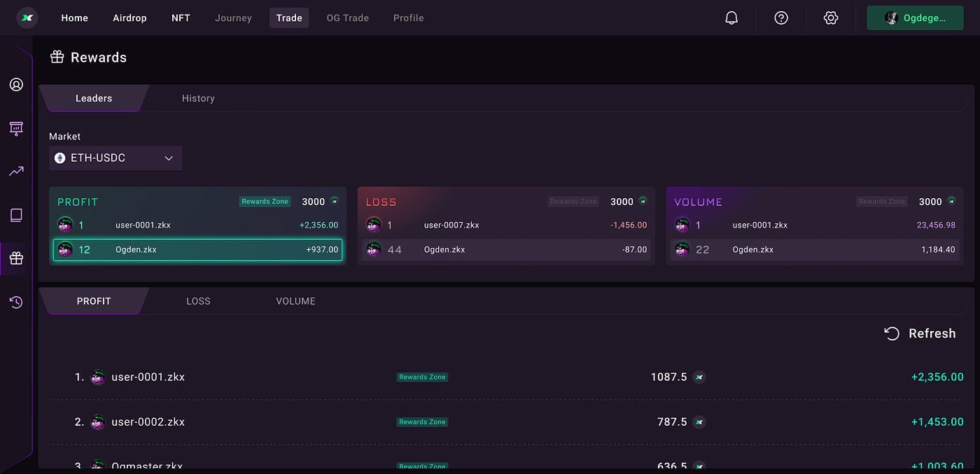Viewport: 980px width, 474px height.
Task: Click the leaderboard presentation icon in the sidebar
Action: [15, 129]
